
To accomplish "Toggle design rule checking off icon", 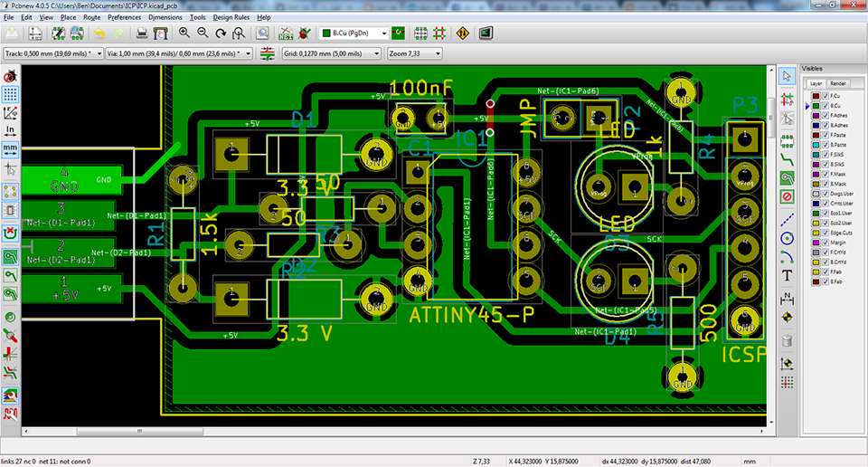I will click(10, 76).
